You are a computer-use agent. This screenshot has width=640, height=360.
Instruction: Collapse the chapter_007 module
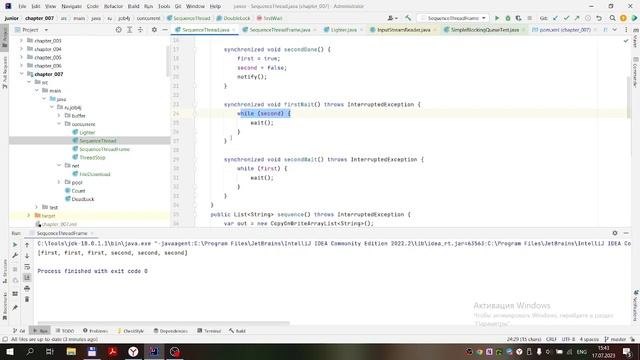click(x=21, y=74)
